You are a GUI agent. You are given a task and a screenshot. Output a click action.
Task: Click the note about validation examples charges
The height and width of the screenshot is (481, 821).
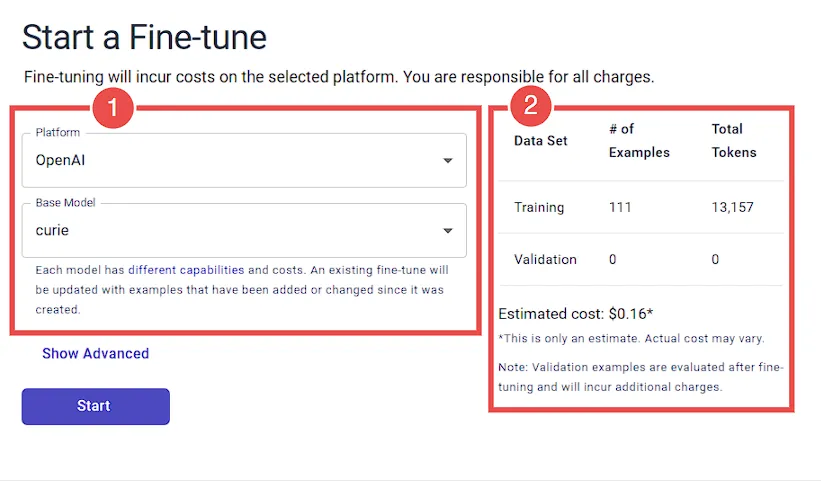tap(640, 377)
